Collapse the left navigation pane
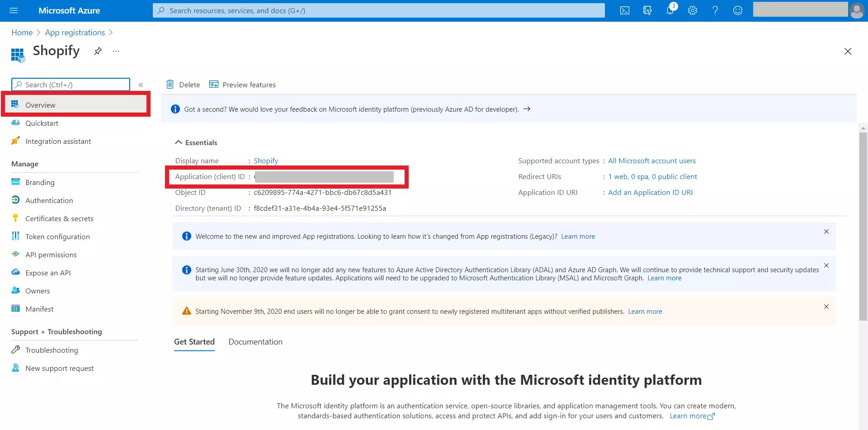The width and height of the screenshot is (868, 430). pos(141,85)
